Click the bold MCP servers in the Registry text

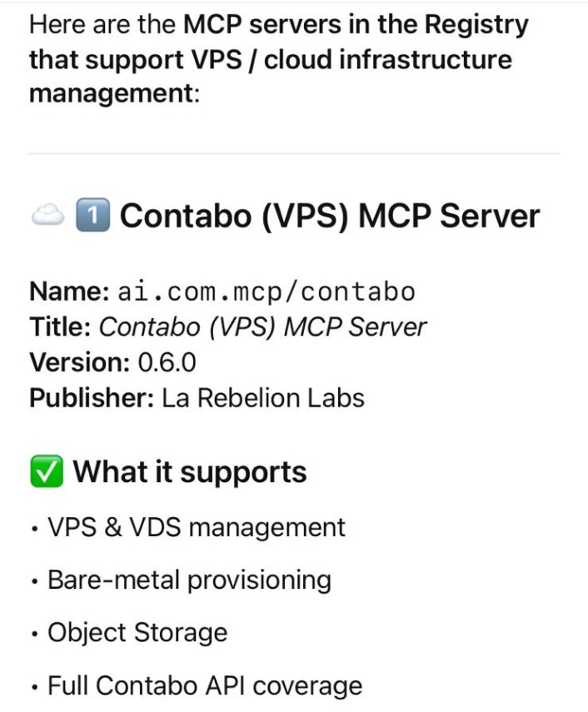pyautogui.click(x=356, y=24)
